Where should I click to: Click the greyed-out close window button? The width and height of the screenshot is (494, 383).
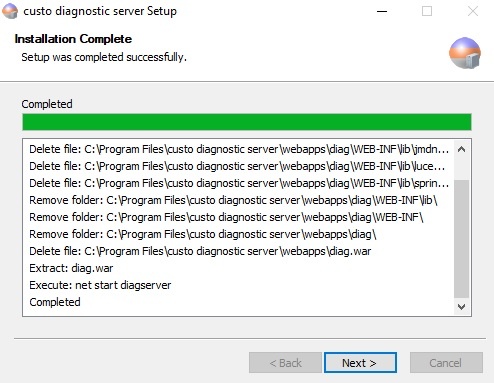click(472, 11)
